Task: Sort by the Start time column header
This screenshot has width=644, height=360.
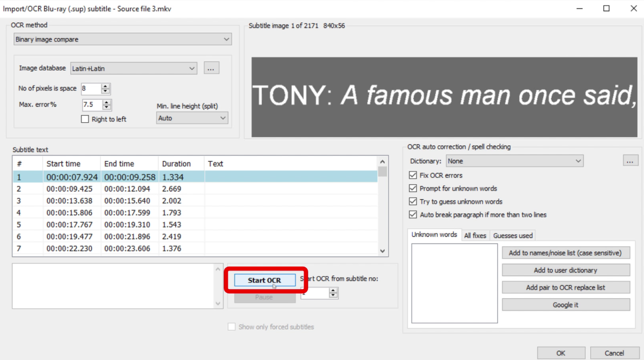Action: tap(72, 164)
